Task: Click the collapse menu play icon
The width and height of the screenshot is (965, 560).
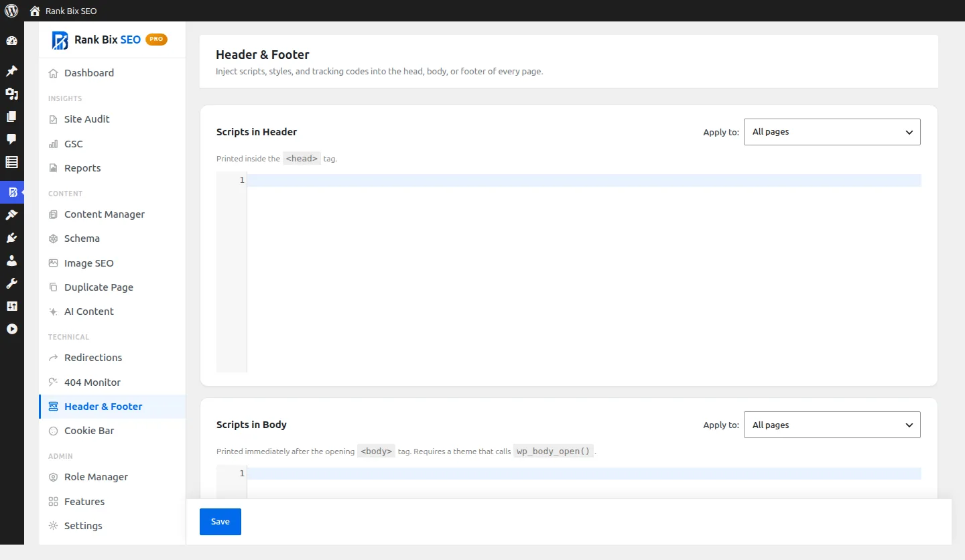Action: [11, 329]
